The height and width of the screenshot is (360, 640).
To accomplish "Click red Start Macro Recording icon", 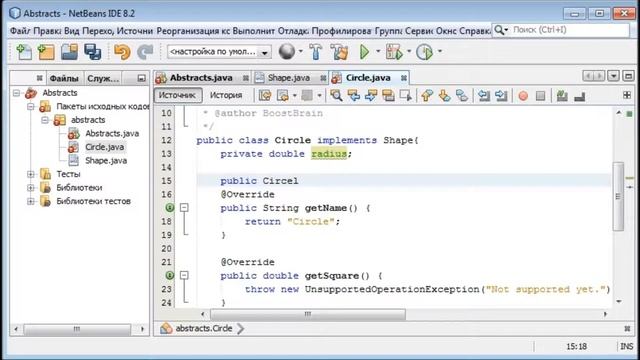I will (523, 96).
